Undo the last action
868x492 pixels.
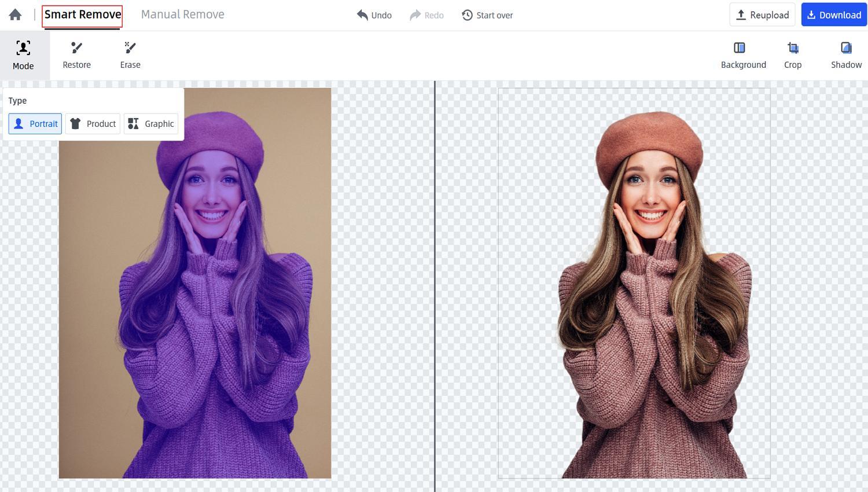point(374,15)
